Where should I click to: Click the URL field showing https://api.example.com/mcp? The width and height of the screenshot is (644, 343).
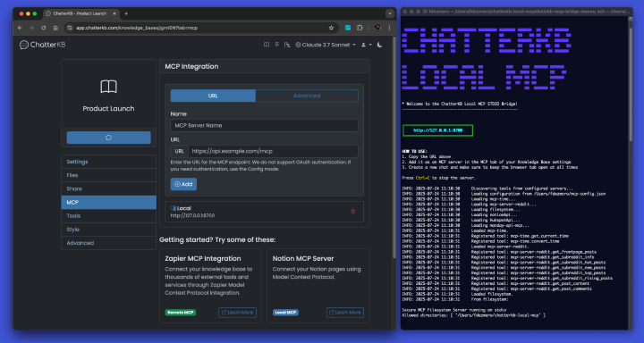tap(273, 151)
